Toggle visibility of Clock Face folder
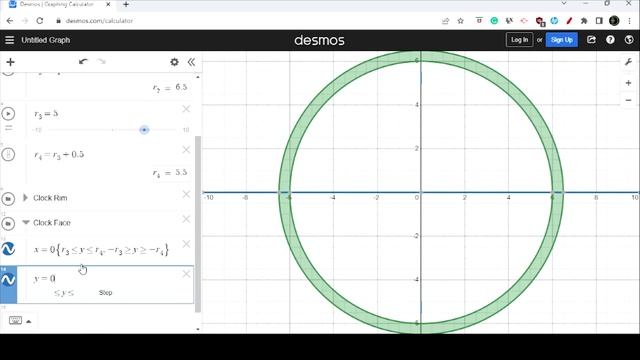Image resolution: width=640 pixels, height=360 pixels. (x=8, y=223)
